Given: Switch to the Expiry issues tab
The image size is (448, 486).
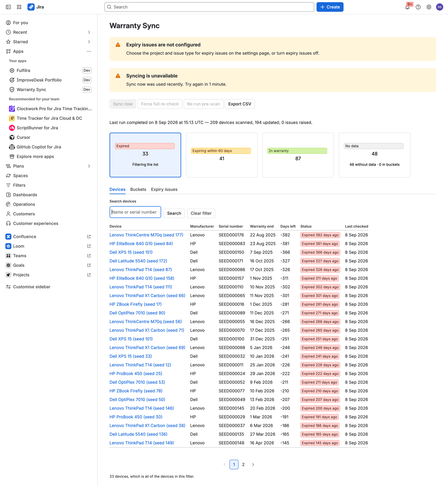Looking at the screenshot, I should click(164, 189).
